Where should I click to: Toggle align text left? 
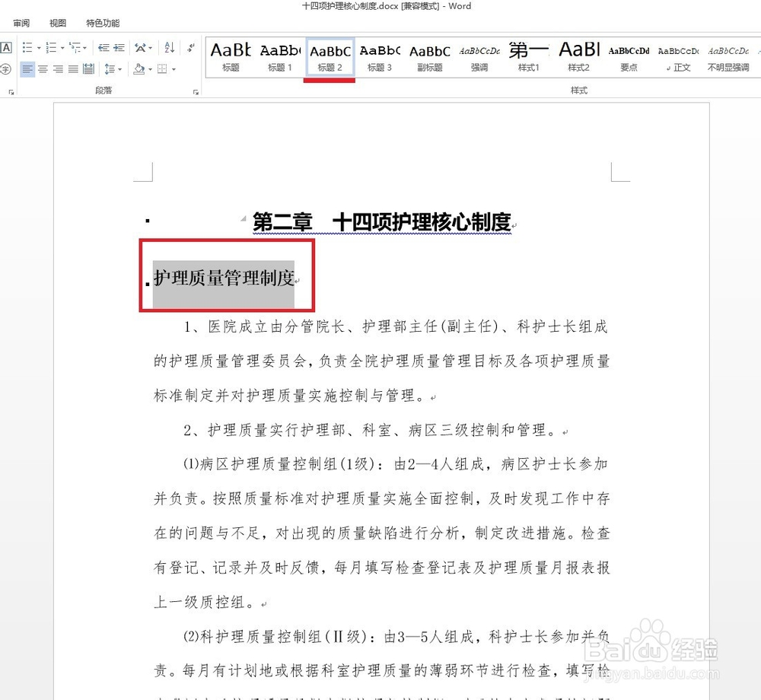[27, 69]
